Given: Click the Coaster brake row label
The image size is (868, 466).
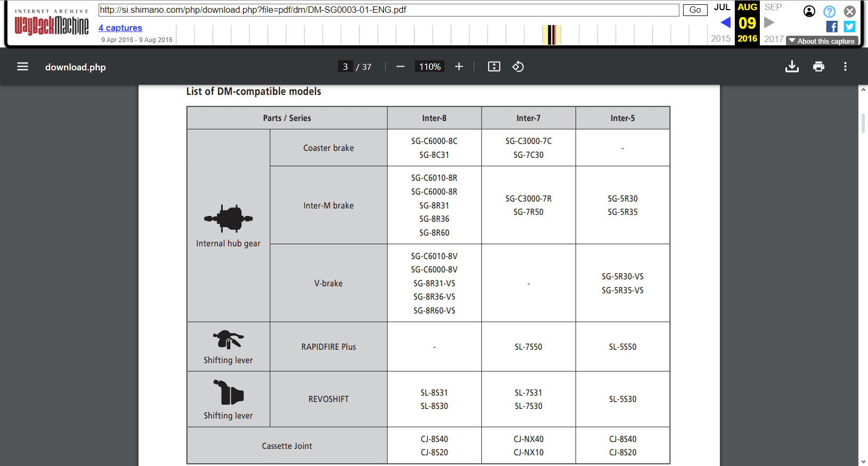Looking at the screenshot, I should [x=329, y=148].
